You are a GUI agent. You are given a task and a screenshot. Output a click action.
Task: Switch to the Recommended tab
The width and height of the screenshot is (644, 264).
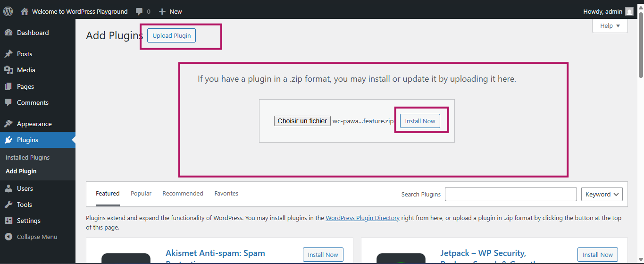click(183, 194)
